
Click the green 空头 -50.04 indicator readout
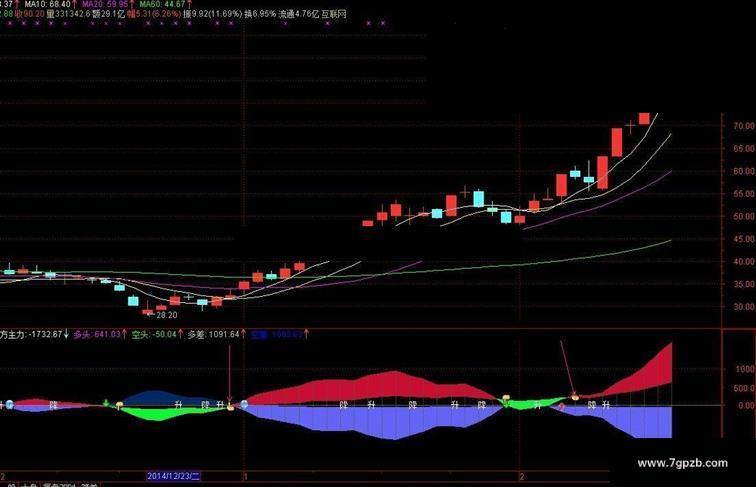click(x=157, y=334)
